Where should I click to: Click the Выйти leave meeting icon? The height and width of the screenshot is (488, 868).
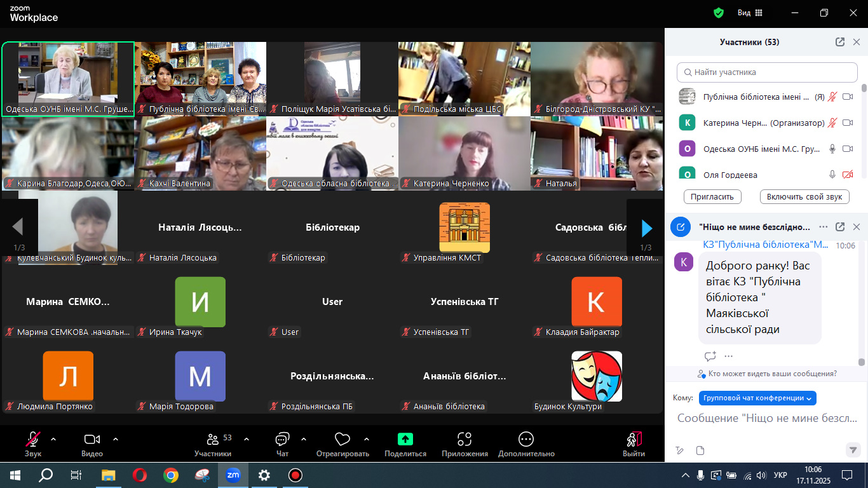(634, 439)
